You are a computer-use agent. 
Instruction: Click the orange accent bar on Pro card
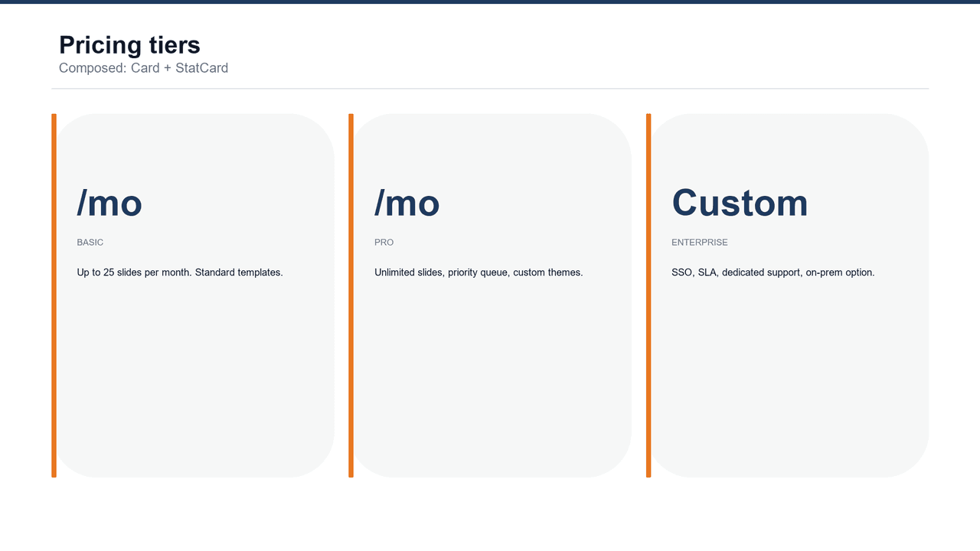(x=351, y=295)
